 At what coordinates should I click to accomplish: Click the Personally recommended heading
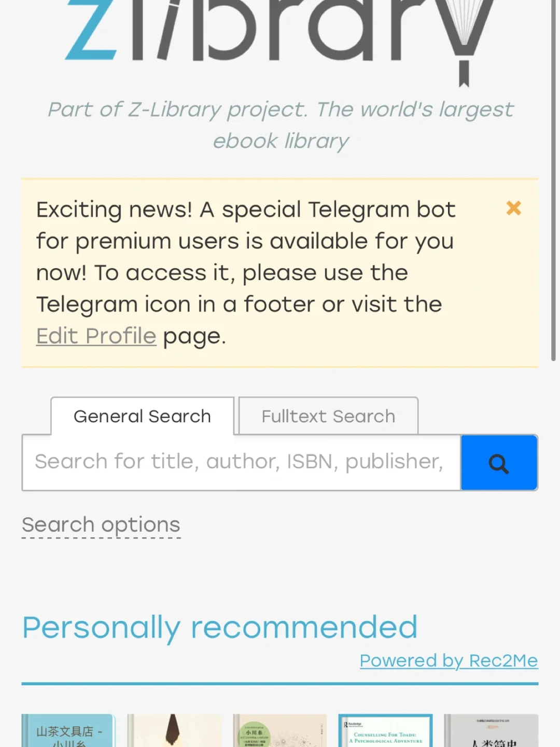click(x=220, y=628)
